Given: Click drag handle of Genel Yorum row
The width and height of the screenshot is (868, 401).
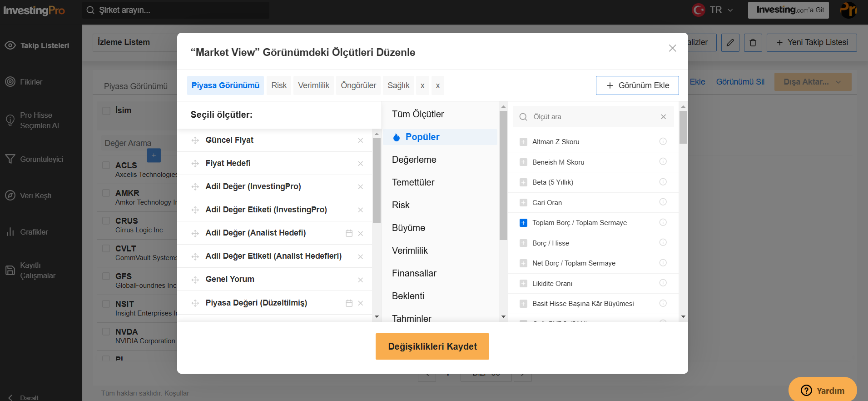Looking at the screenshot, I should click(x=195, y=280).
